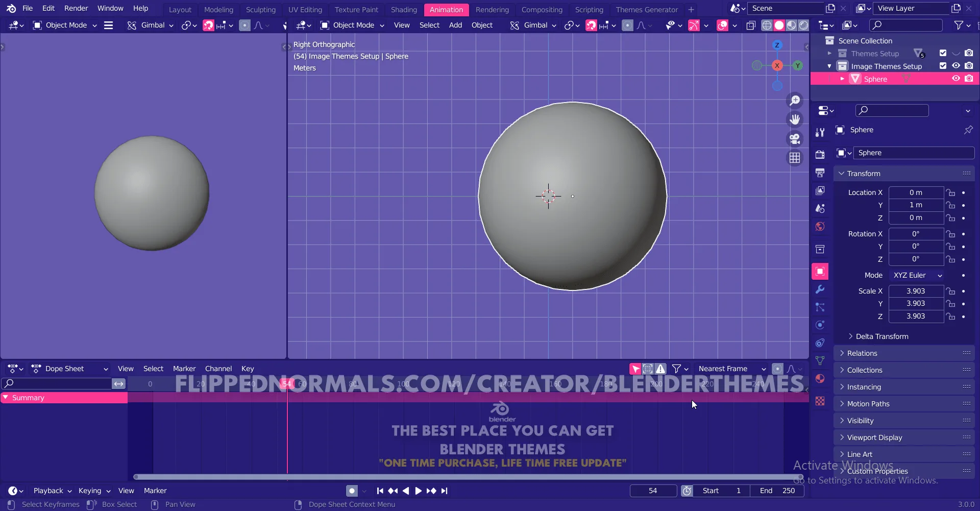Toggle snapping with the magnet icon
980x511 pixels.
coord(591,25)
